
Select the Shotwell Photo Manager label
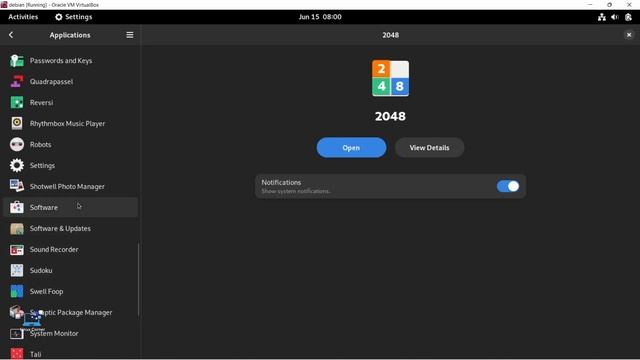tap(67, 186)
